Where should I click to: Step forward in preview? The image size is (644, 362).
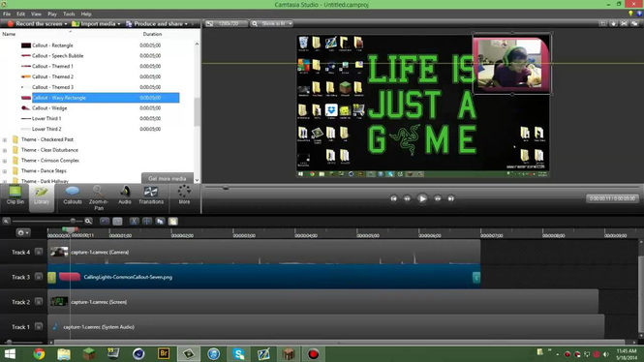(438, 198)
